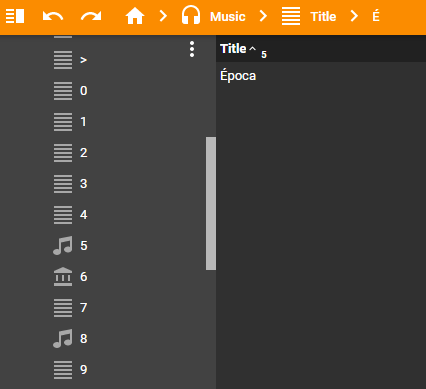Click the sidebar vertical scrollbar thumb
This screenshot has width=426, height=389.
tap(211, 203)
